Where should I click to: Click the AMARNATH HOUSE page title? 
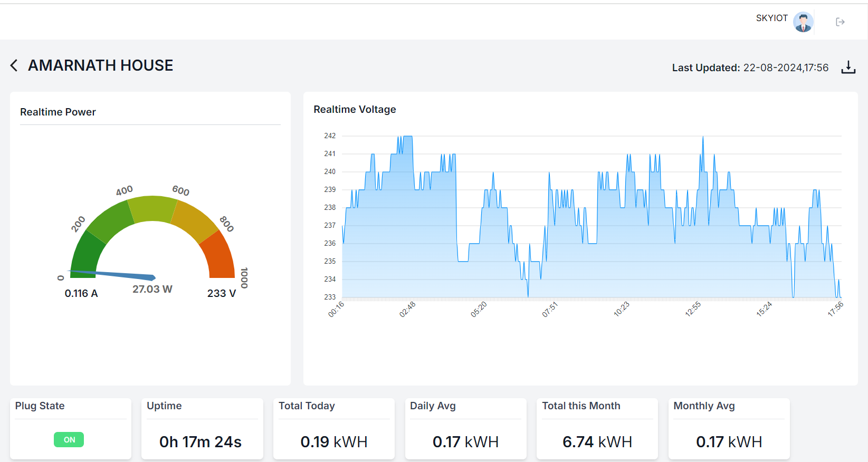point(100,65)
